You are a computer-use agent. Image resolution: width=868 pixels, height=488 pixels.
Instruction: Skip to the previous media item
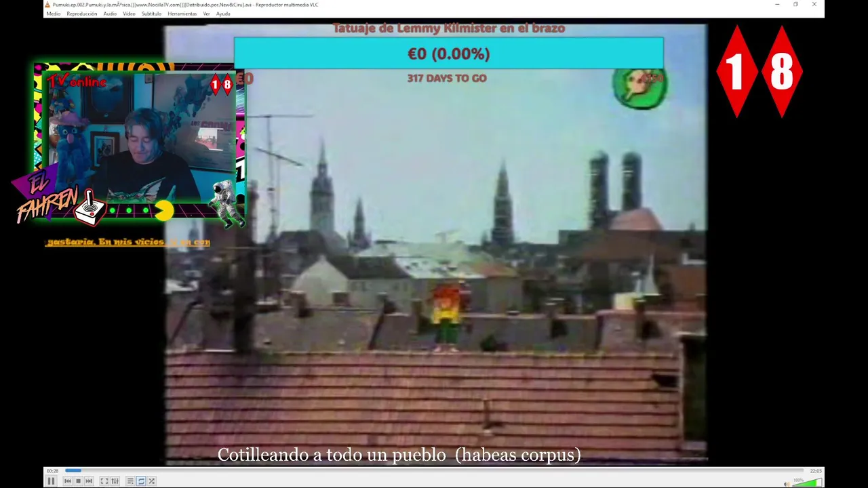point(67,481)
